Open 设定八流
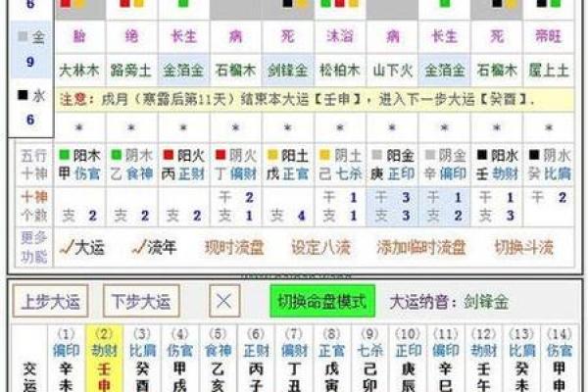The height and width of the screenshot is (392, 588). tap(321, 248)
